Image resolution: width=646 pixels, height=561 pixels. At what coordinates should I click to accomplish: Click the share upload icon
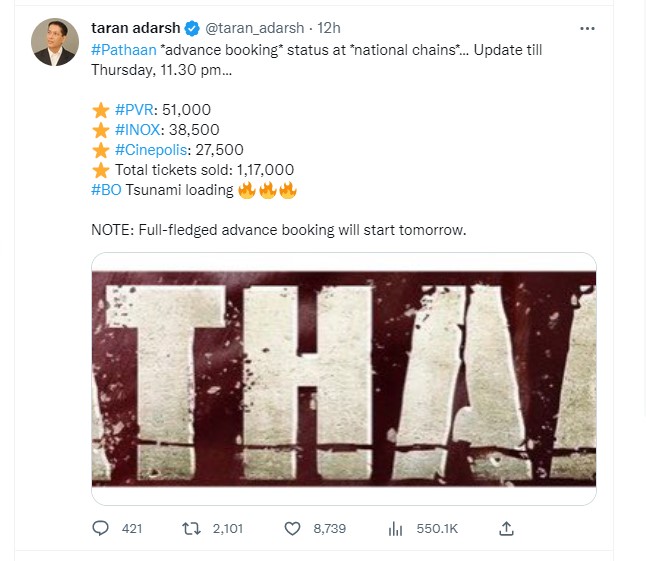[506, 527]
